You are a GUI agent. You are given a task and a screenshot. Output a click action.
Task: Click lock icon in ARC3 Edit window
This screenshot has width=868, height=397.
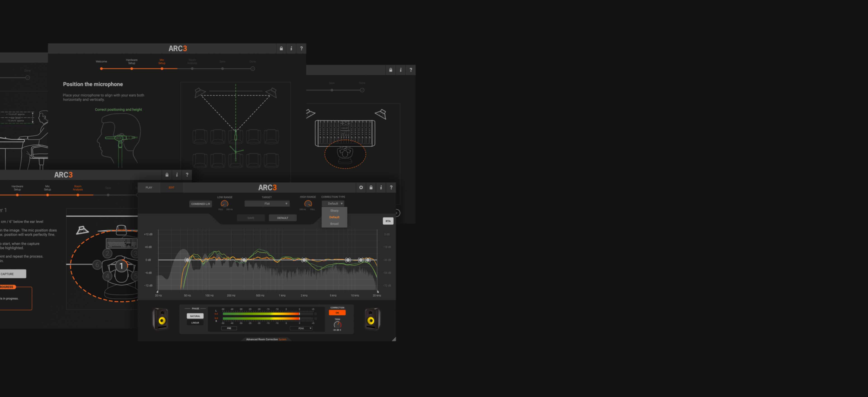[x=371, y=187]
